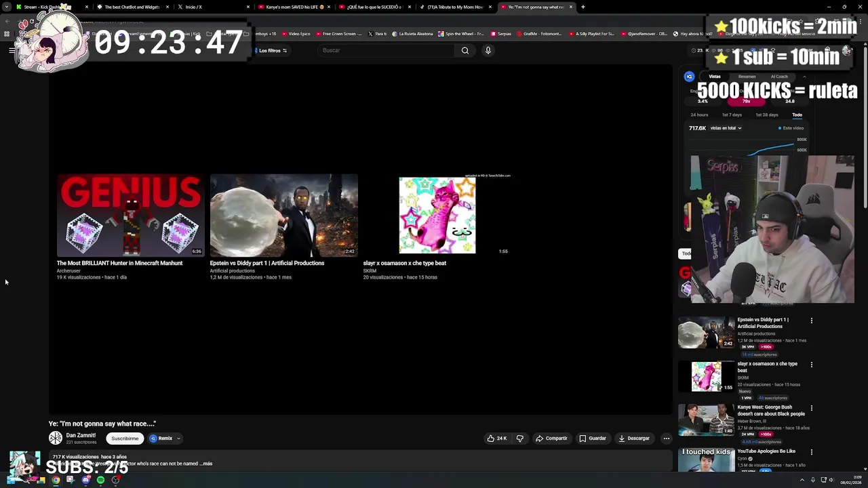Viewport: 868px width, 488px height.
Task: Click the magnifying glass search button
Action: coord(465,50)
